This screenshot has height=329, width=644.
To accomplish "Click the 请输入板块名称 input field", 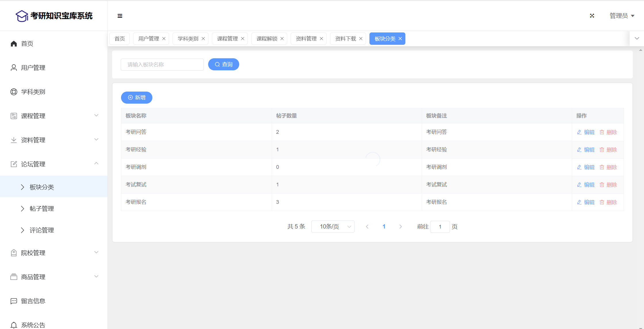I will [162, 65].
